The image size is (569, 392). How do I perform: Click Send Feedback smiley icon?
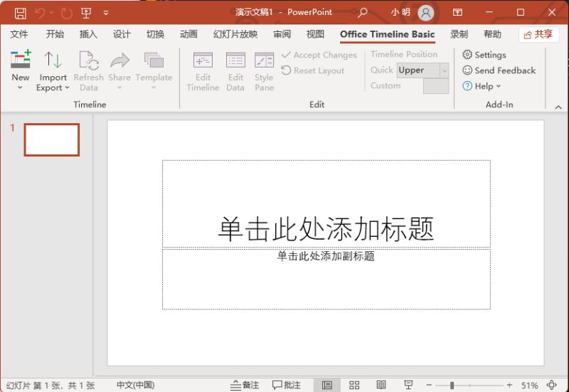point(467,70)
